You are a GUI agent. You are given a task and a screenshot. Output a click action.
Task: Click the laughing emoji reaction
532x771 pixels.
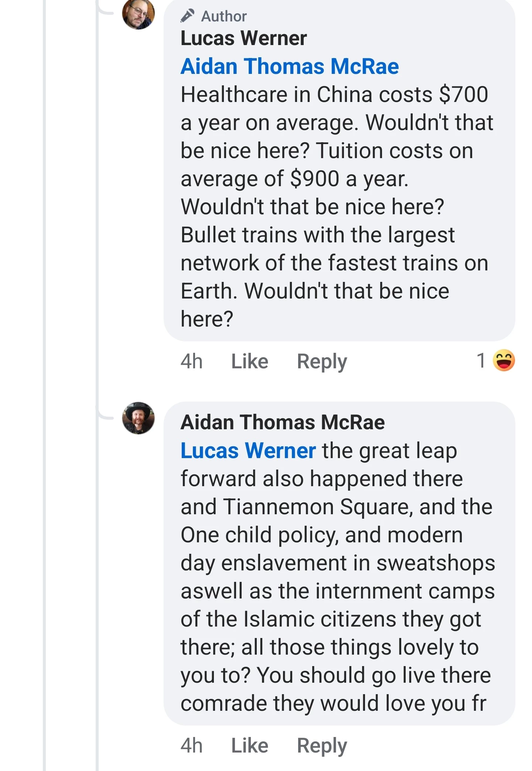tap(504, 360)
